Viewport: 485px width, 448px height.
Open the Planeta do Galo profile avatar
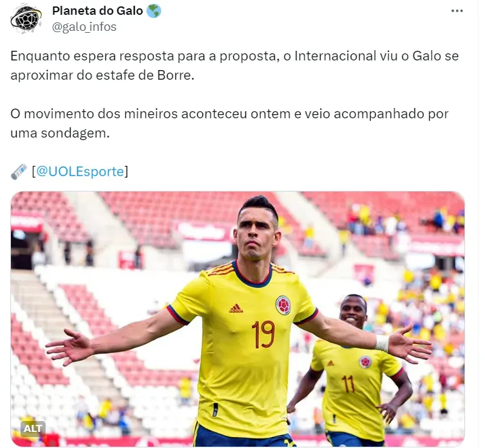tap(26, 19)
